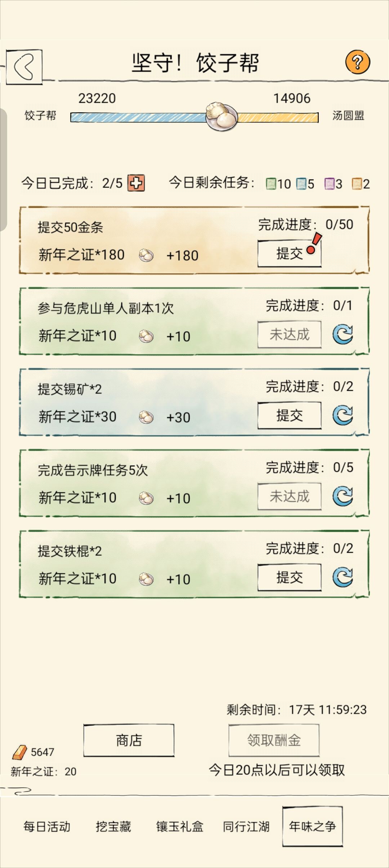Open the 镶玉礼盒 tab

pos(180,827)
